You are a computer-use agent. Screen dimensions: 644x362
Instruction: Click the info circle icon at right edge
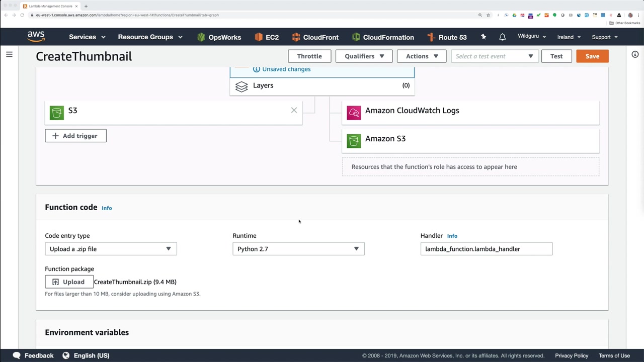[635, 54]
